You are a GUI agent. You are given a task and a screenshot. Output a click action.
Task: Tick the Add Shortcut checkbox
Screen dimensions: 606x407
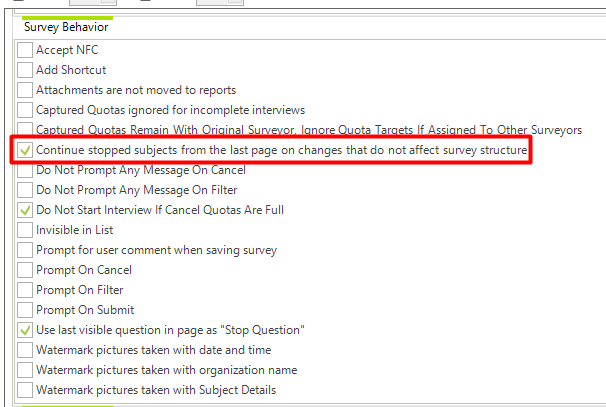click(25, 70)
